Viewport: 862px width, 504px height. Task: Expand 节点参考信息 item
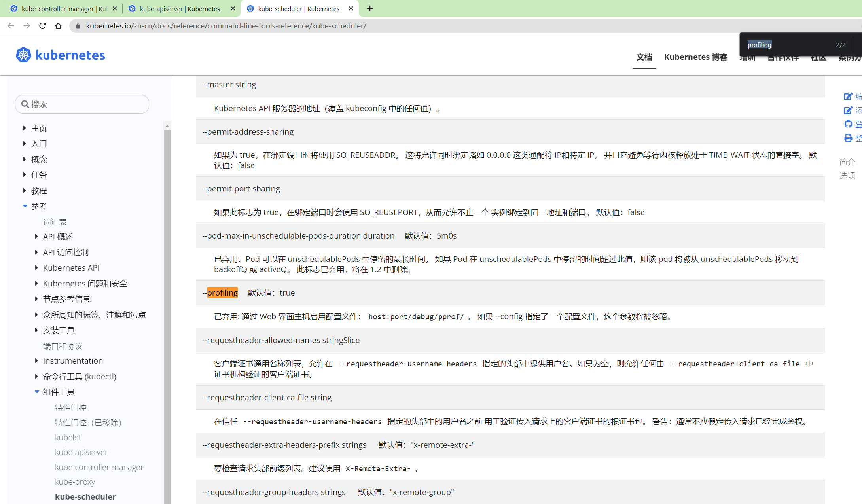click(36, 299)
